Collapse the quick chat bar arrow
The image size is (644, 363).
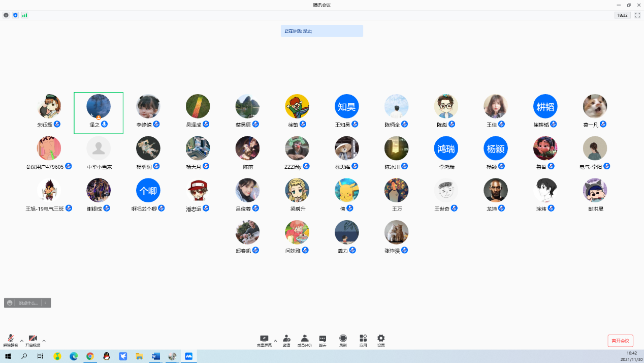point(46,303)
